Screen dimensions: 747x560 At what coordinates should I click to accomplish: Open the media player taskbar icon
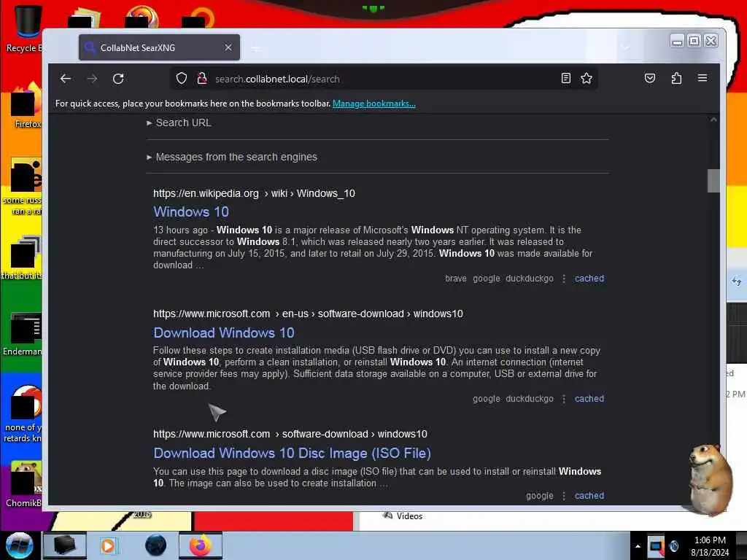(x=108, y=545)
